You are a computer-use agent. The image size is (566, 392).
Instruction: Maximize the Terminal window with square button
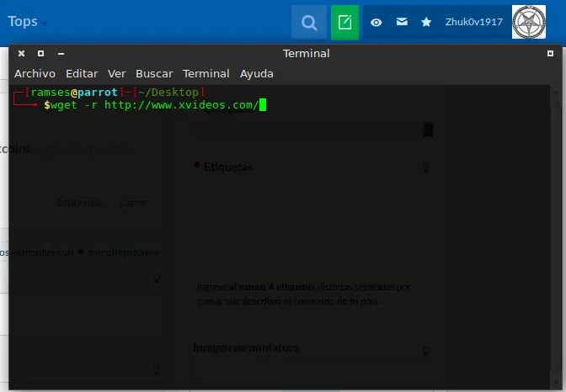(40, 53)
